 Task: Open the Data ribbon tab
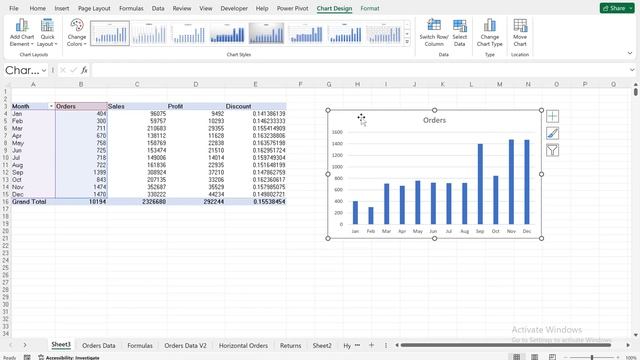tap(158, 8)
